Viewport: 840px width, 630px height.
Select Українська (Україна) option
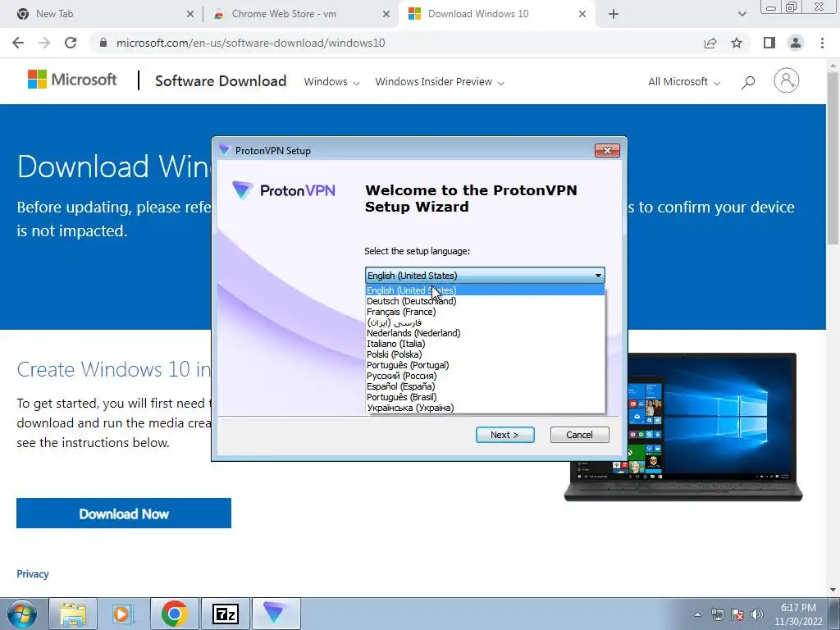tap(485, 409)
